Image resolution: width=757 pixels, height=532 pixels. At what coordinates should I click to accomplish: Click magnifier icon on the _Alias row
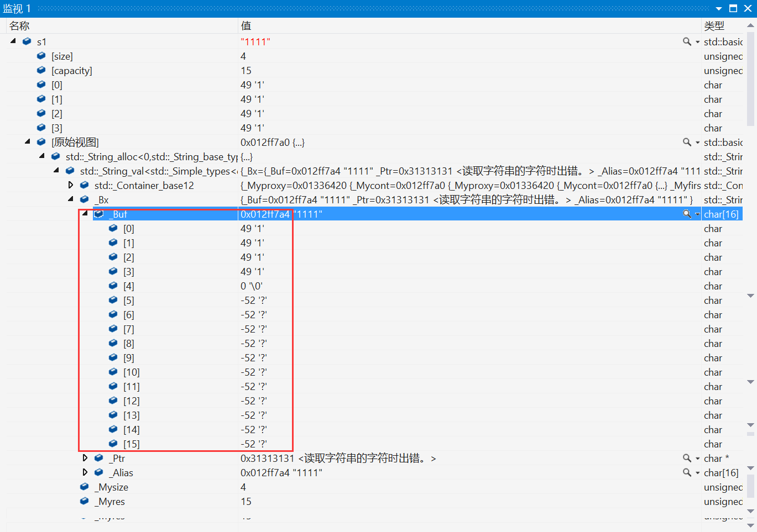pyautogui.click(x=687, y=472)
